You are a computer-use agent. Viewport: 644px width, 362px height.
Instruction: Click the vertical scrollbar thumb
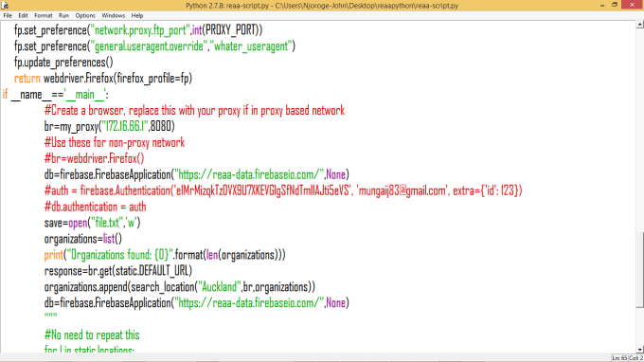coord(640,269)
